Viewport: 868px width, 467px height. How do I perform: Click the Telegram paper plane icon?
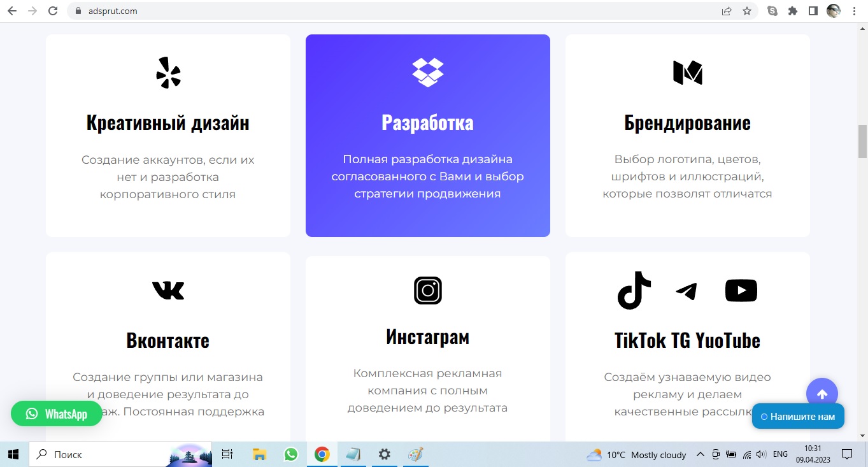pos(687,291)
